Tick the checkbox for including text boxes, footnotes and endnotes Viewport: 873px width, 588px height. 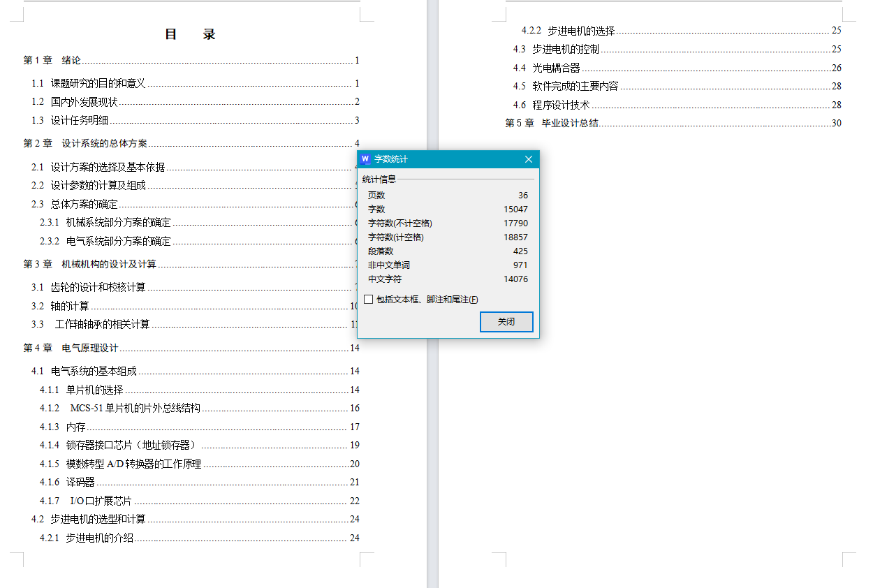(369, 300)
